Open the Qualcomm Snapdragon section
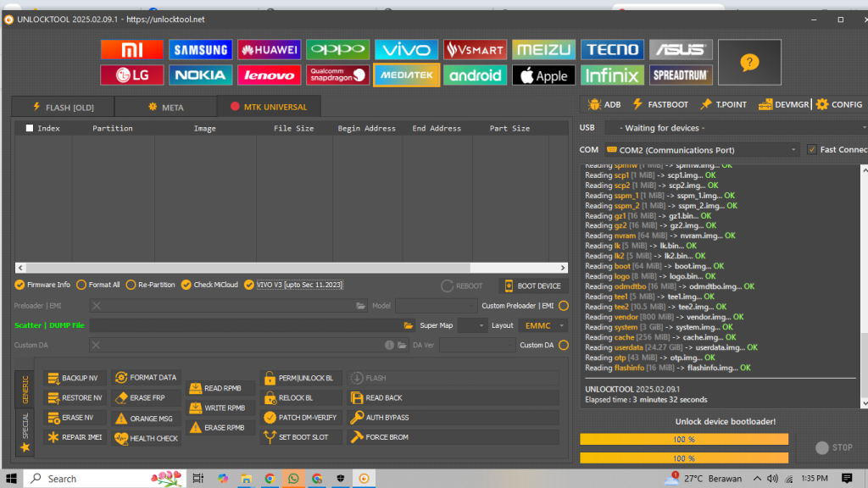The width and height of the screenshot is (868, 488). (337, 75)
